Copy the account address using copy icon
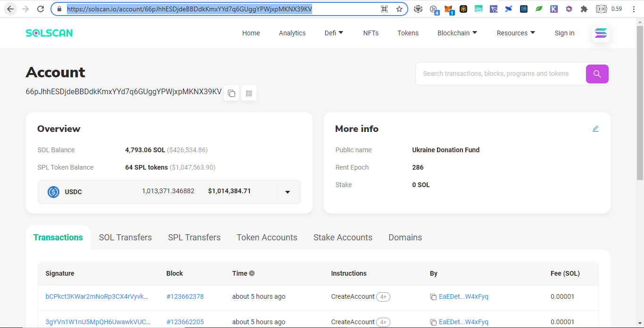This screenshot has width=644, height=328. [x=231, y=93]
